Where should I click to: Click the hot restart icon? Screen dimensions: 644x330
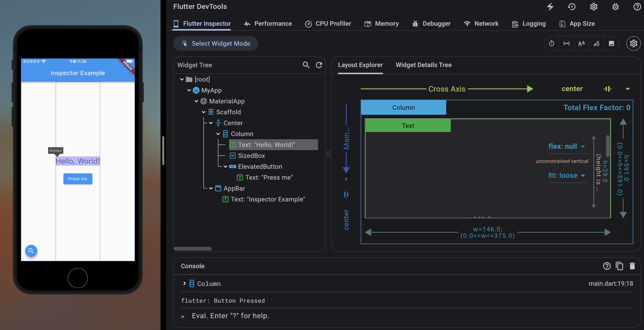click(572, 7)
